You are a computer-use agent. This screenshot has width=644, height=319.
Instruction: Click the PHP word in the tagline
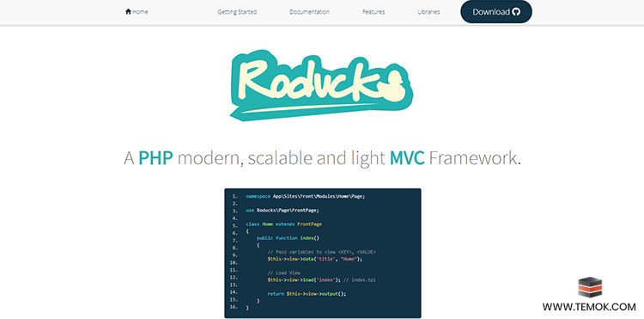click(155, 158)
